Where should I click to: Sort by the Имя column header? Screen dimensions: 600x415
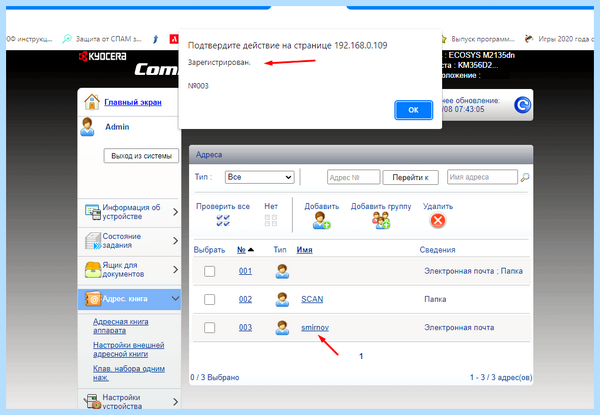coord(305,250)
